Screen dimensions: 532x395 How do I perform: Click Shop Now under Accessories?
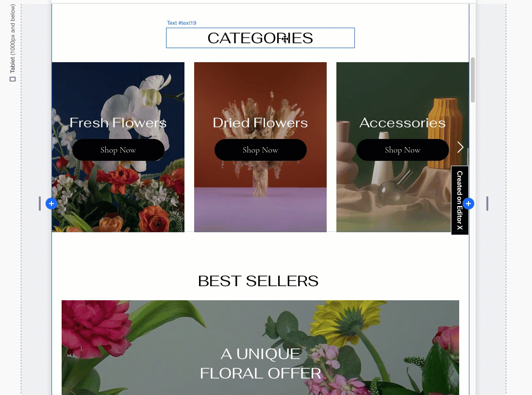pos(402,150)
